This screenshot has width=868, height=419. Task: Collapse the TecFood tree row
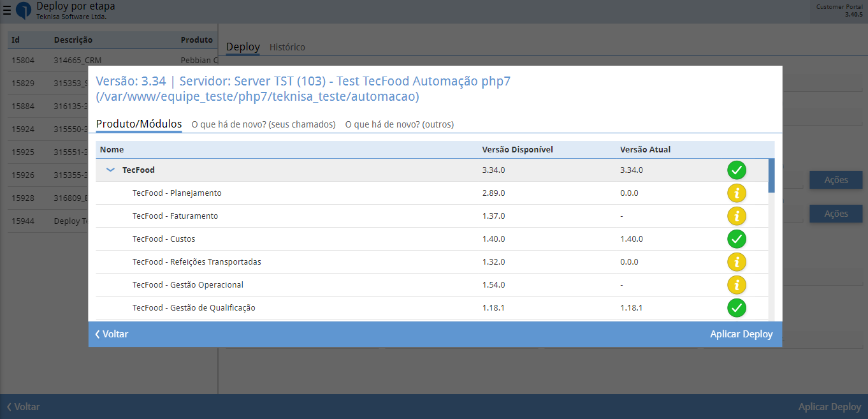[110, 170]
